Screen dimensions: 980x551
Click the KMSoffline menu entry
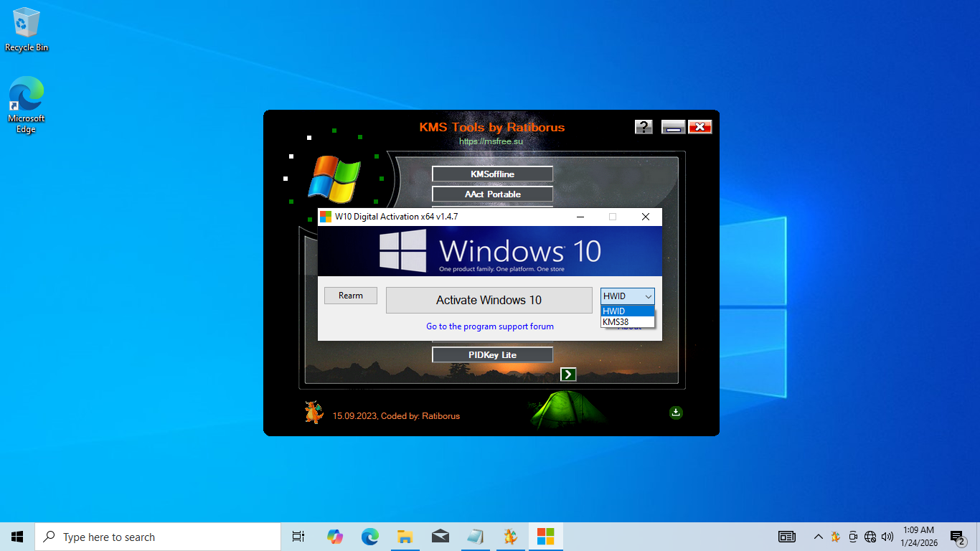pos(492,174)
